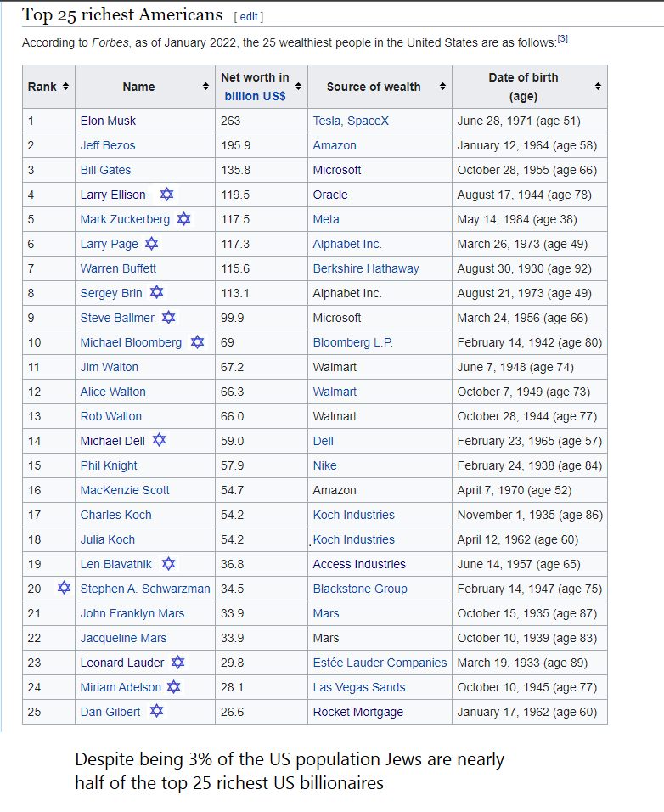Open the Mark Zuckerberg name link

point(125,220)
